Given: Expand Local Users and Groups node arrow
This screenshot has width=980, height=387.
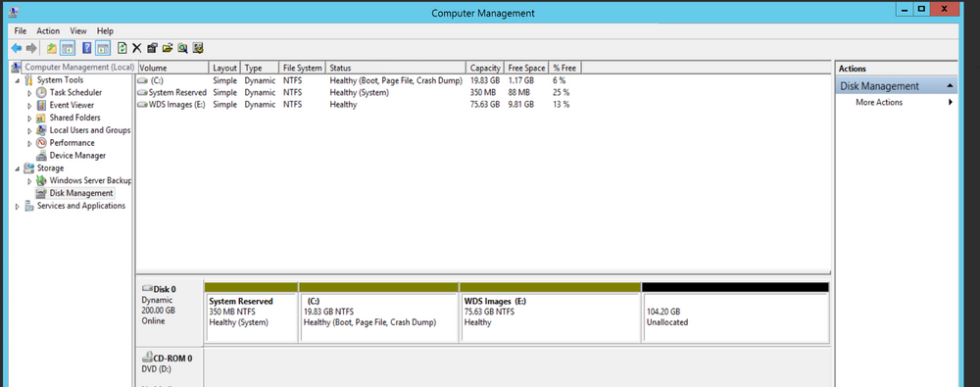Looking at the screenshot, I should (x=29, y=130).
